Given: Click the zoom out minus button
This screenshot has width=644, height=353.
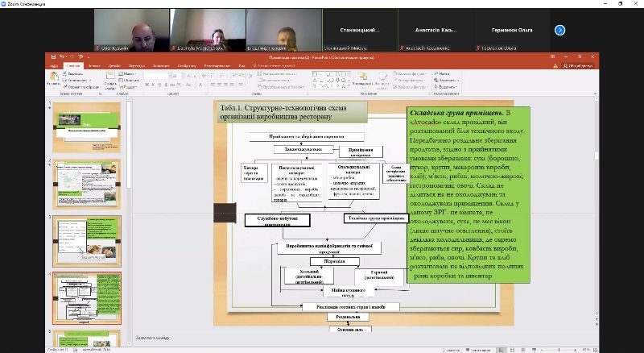Looking at the screenshot, I should (x=543, y=350).
